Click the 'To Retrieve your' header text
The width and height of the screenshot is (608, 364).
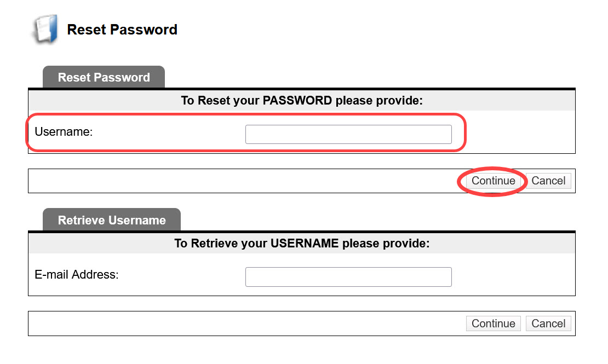point(220,243)
